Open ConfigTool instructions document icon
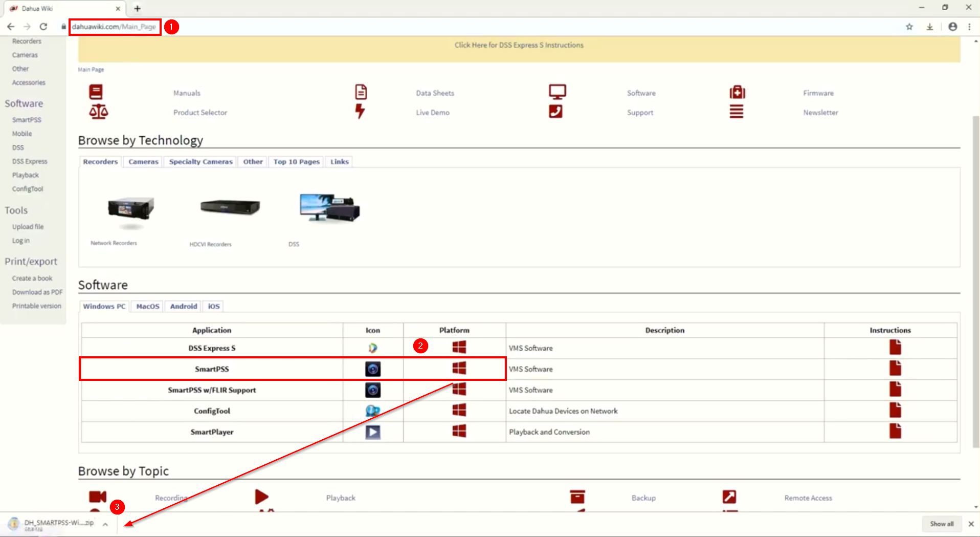 click(895, 410)
